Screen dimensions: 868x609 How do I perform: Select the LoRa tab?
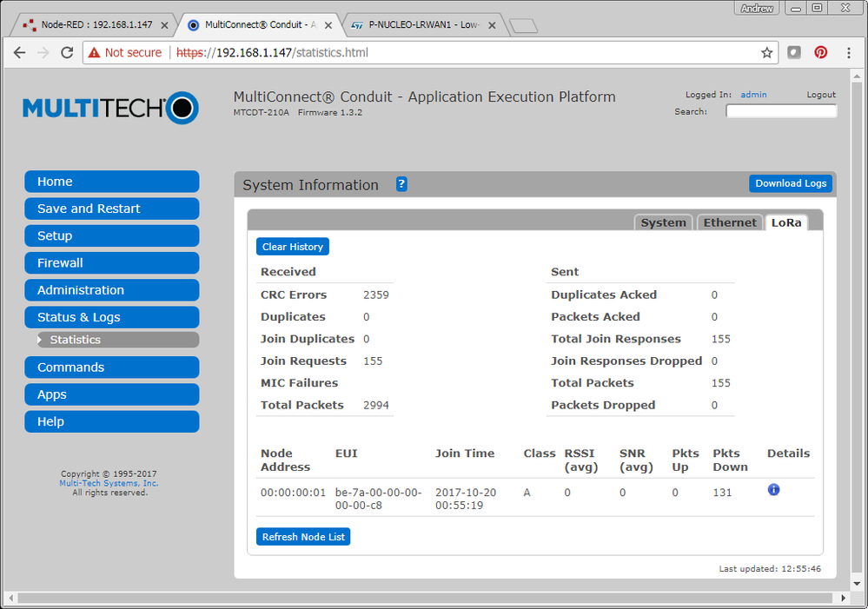(786, 222)
